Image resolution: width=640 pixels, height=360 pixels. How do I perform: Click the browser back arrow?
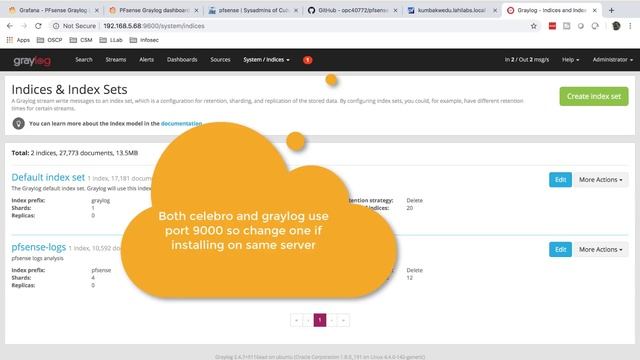(10, 26)
